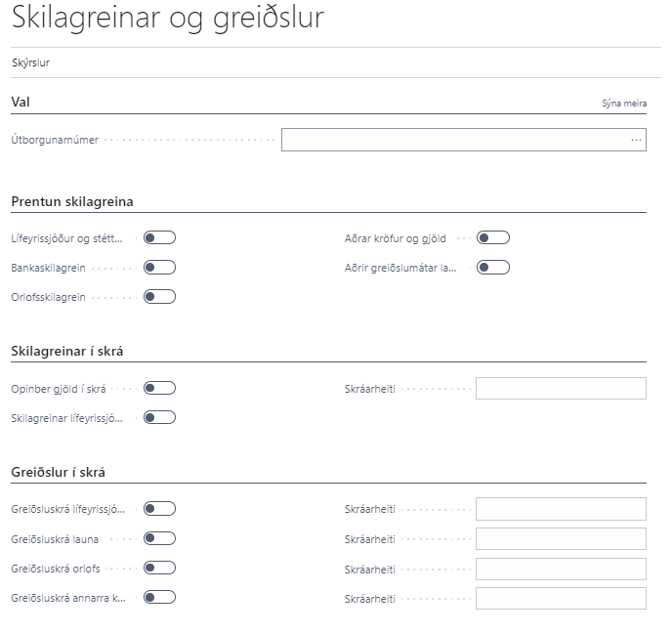The height and width of the screenshot is (634, 672).
Task: Toggle Greiðsluskrá launa on
Action: click(x=159, y=538)
